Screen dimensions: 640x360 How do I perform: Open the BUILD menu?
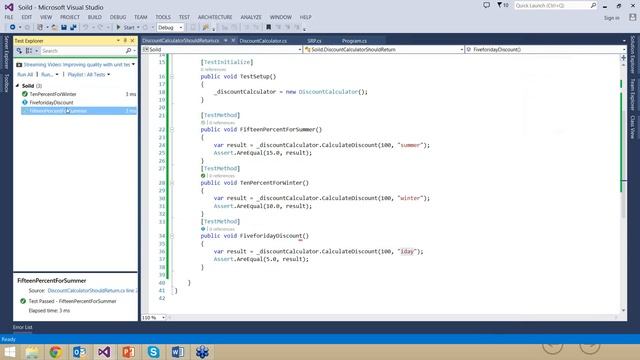(95, 17)
